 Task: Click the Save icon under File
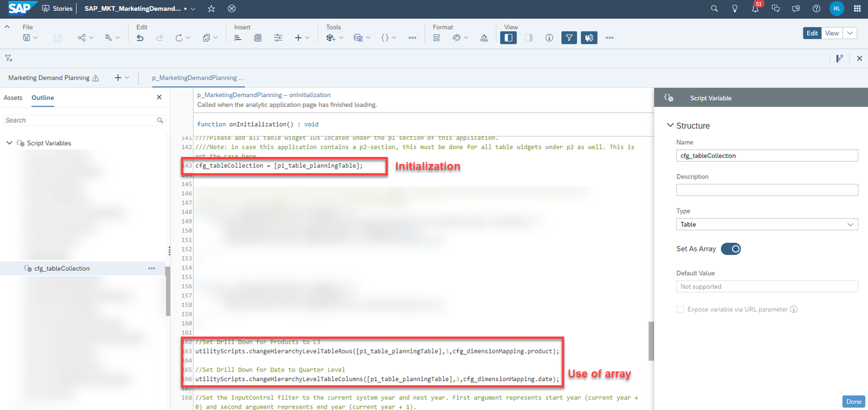pyautogui.click(x=27, y=37)
